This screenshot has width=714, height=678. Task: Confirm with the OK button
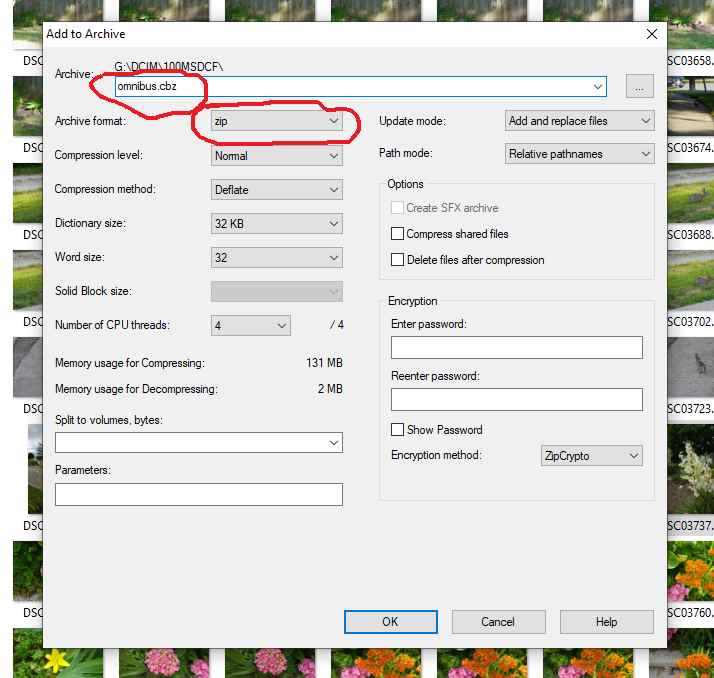coord(391,622)
